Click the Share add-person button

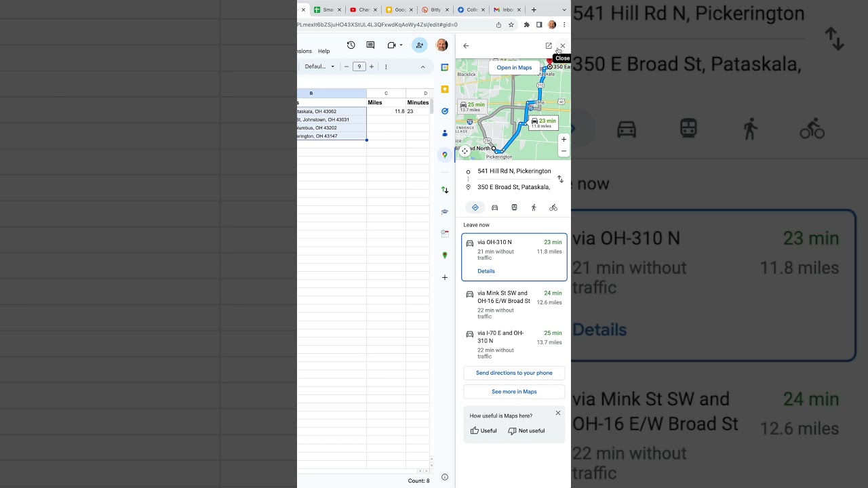420,45
